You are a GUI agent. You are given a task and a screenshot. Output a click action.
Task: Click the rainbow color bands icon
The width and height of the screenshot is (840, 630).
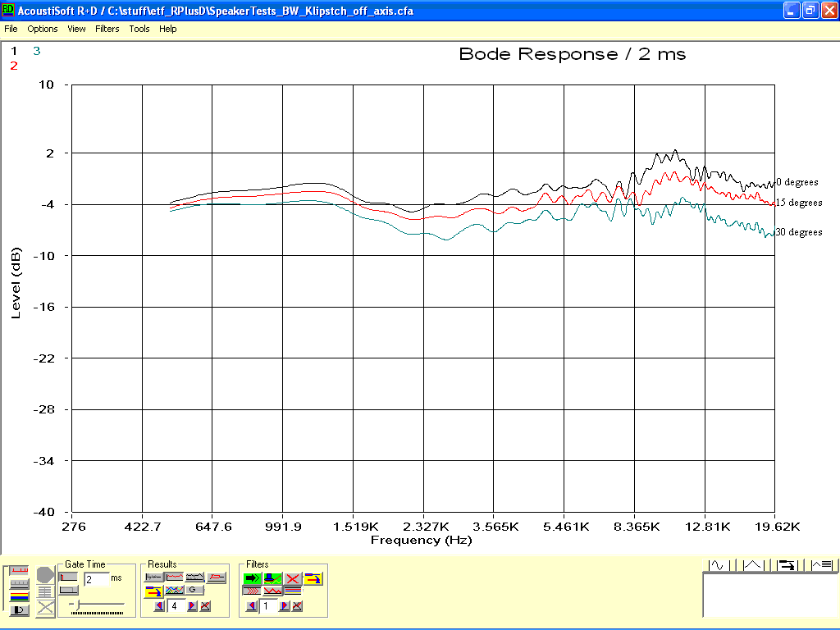[x=20, y=596]
